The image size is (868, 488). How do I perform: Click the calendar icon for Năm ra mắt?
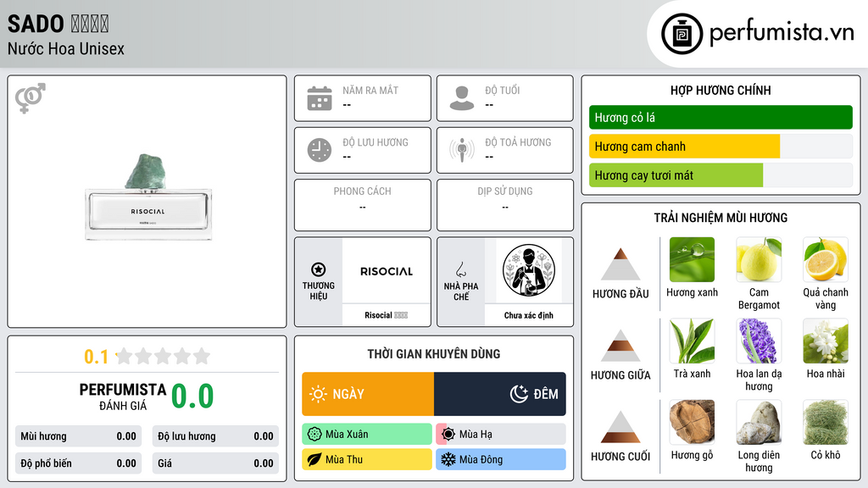coord(320,98)
